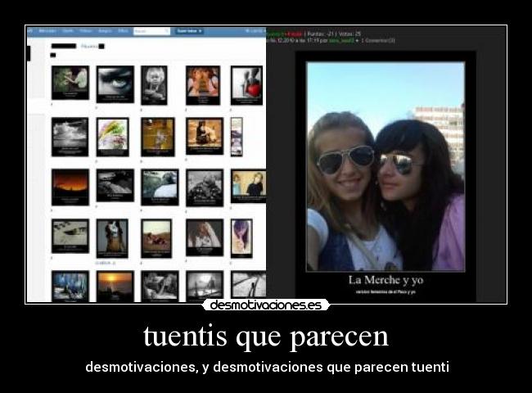The image size is (532, 393).
Task: Open the red-orange sunset sky thumbnail
Action: (70, 187)
